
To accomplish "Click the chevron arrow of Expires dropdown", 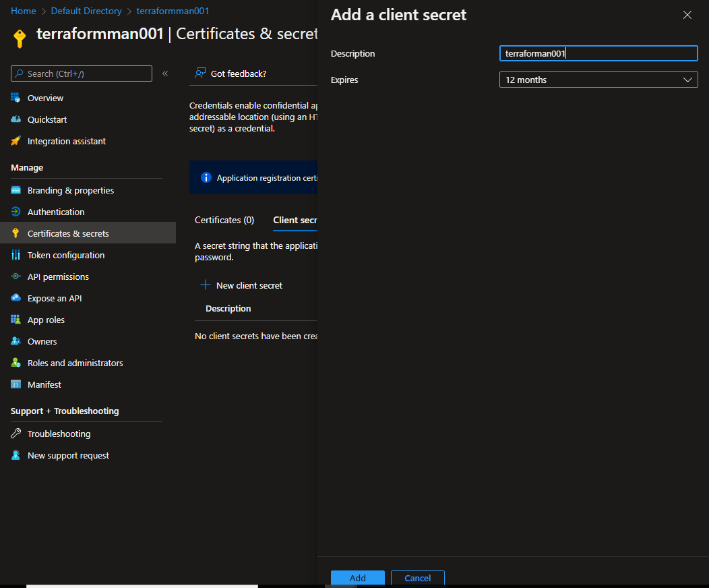I will 687,80.
